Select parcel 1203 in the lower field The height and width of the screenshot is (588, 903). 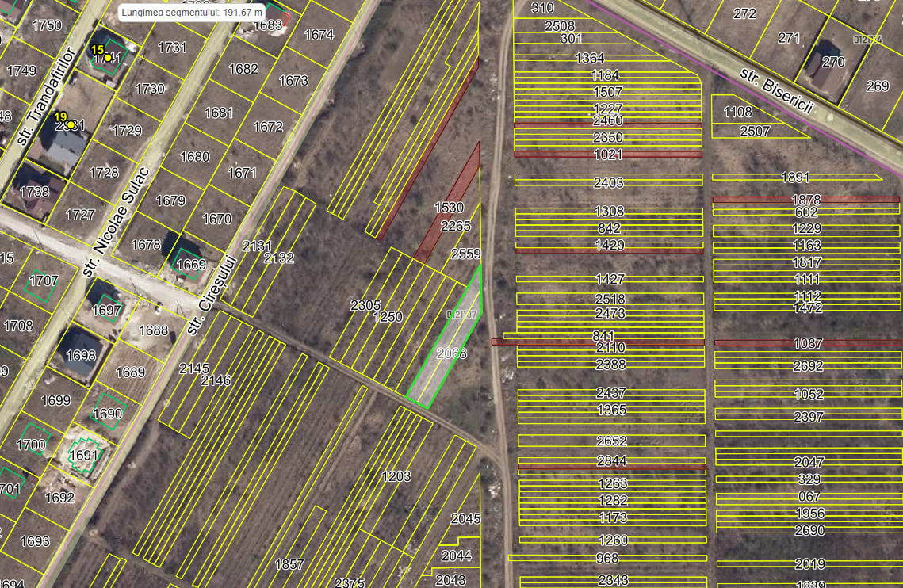[x=396, y=475]
